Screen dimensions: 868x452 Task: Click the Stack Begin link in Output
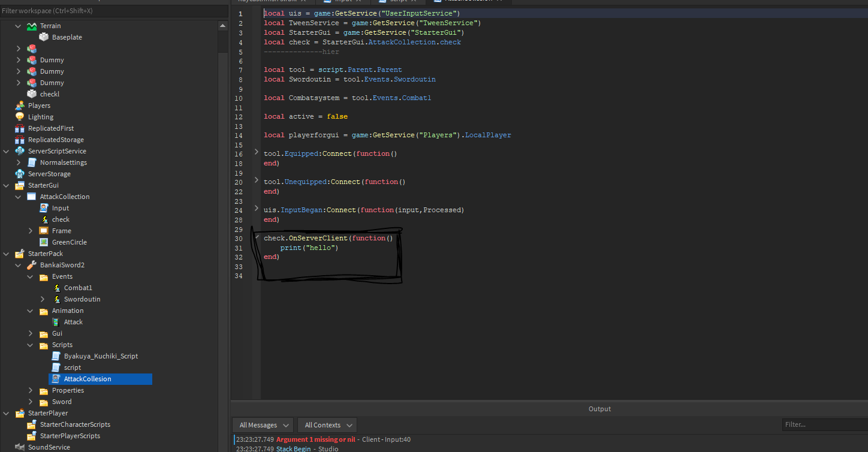click(x=293, y=448)
